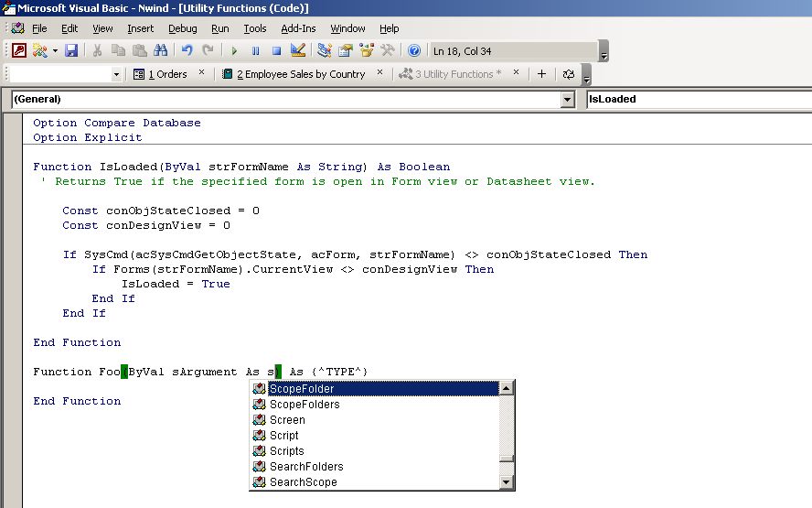This screenshot has width=812, height=508.
Task: Open the Edit menu
Action: (69, 28)
